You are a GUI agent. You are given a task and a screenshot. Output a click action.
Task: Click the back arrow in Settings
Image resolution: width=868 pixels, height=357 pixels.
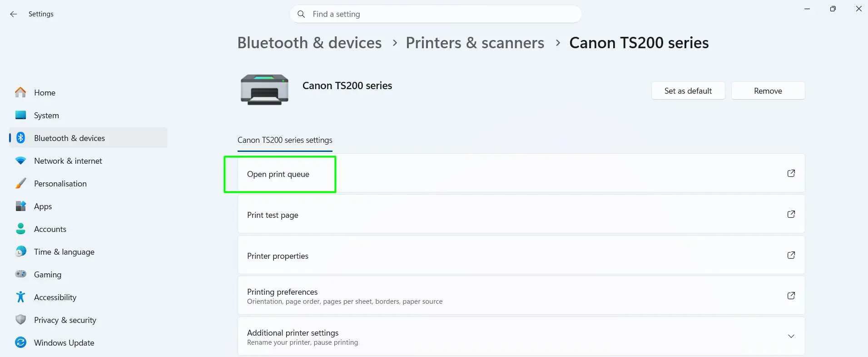(14, 14)
